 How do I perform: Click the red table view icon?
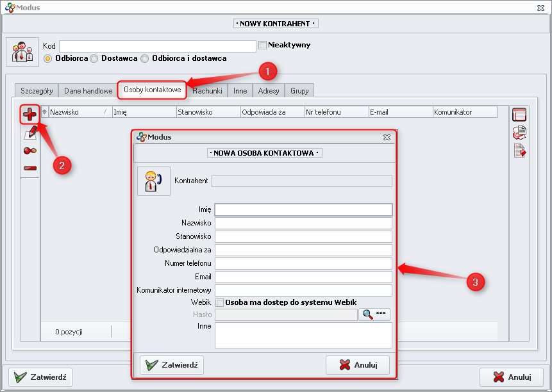(519, 115)
